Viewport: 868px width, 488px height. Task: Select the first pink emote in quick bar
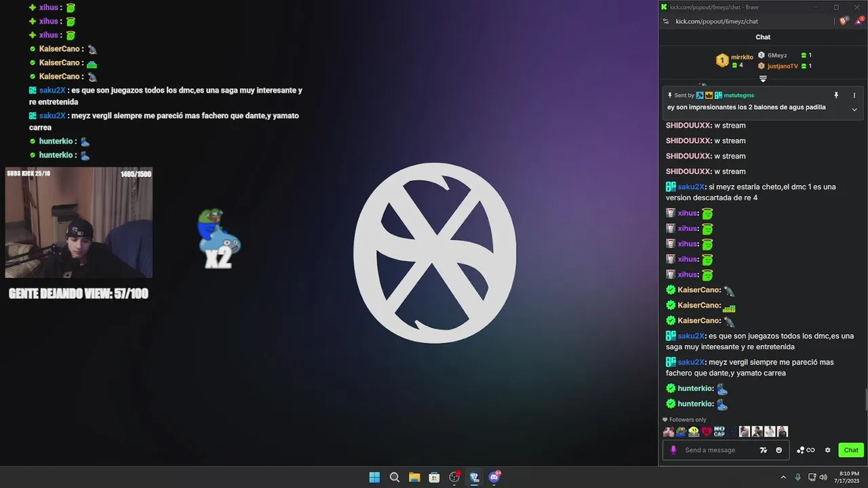(669, 432)
